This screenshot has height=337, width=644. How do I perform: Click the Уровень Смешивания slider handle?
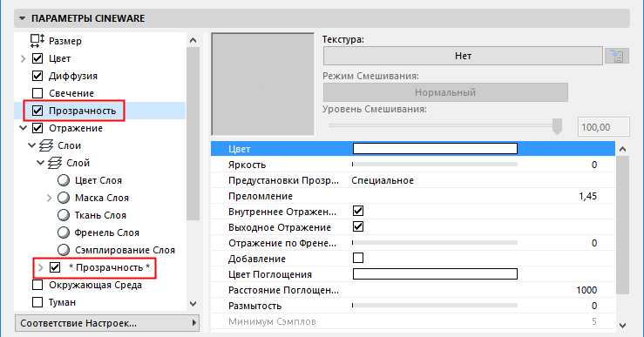click(557, 126)
